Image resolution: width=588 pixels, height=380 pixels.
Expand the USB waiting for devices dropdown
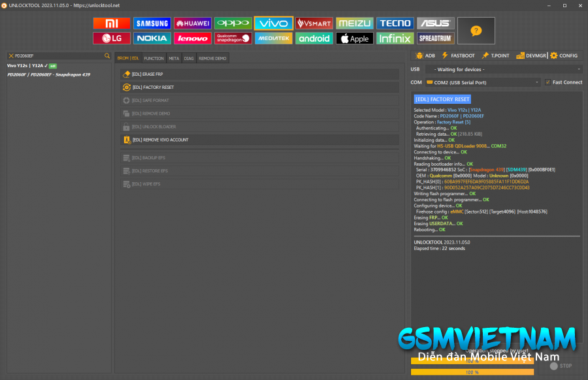(x=503, y=69)
